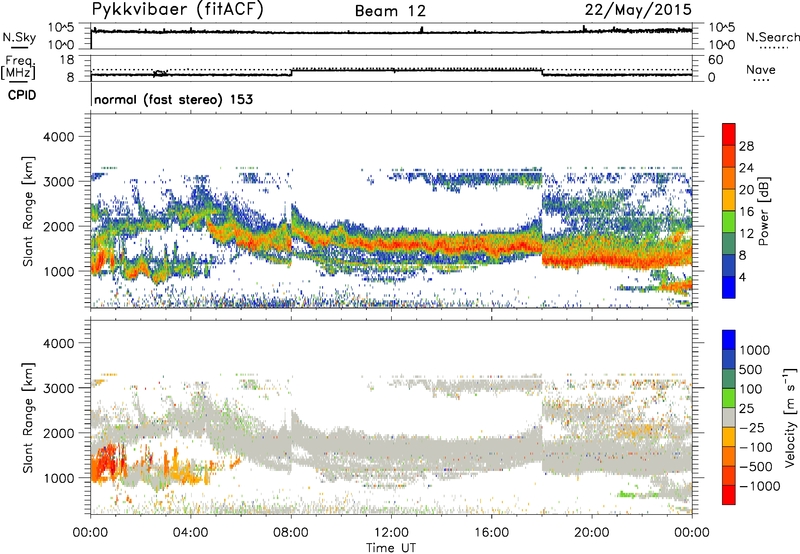The image size is (800, 554).
Task: Click the Velocity [m s⁻¹] colorbar title
Action: pyautogui.click(x=790, y=417)
